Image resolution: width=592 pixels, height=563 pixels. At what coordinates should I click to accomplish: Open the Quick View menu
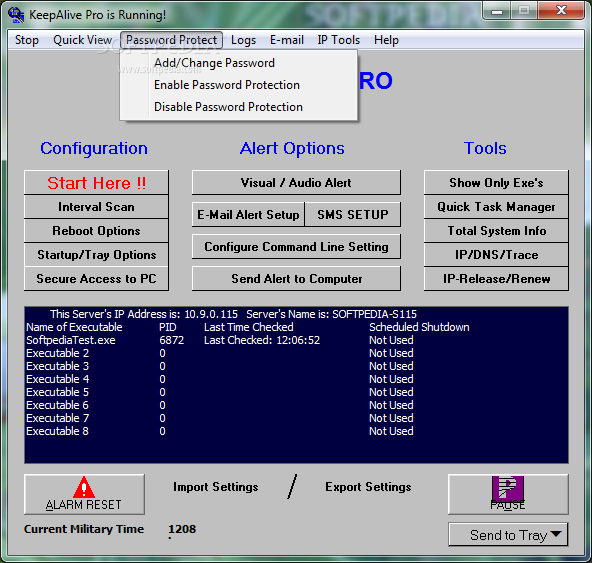pyautogui.click(x=83, y=40)
